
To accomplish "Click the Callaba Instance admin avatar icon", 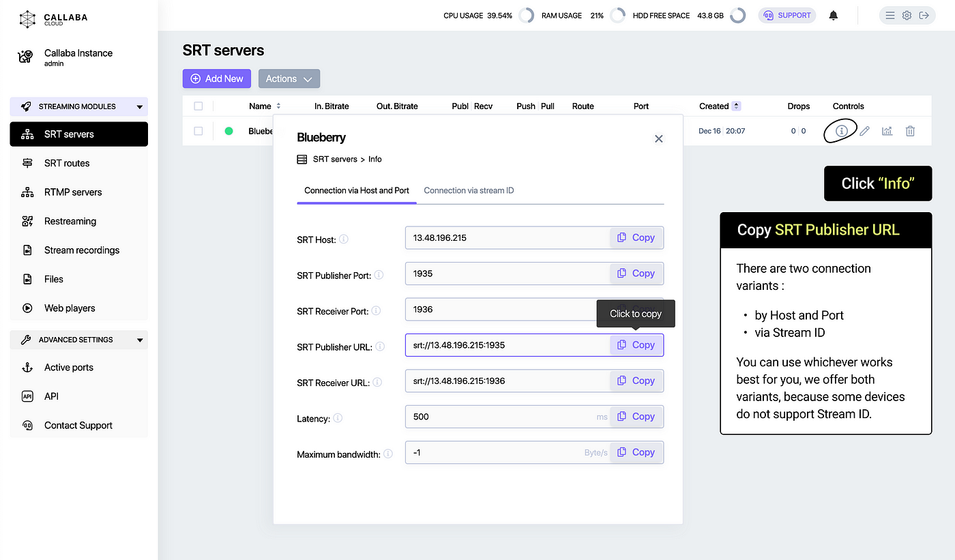I will click(x=26, y=57).
